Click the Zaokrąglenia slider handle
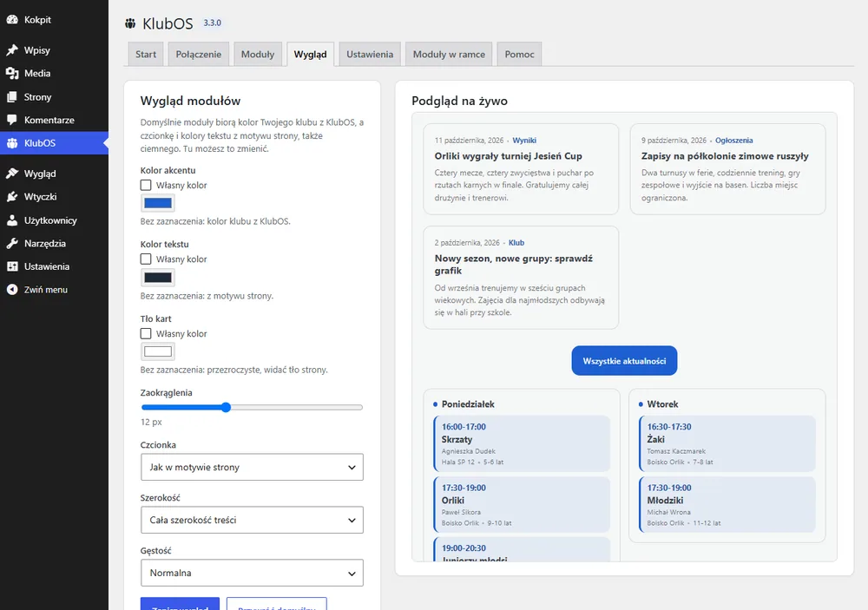The height and width of the screenshot is (610, 868). (x=226, y=408)
